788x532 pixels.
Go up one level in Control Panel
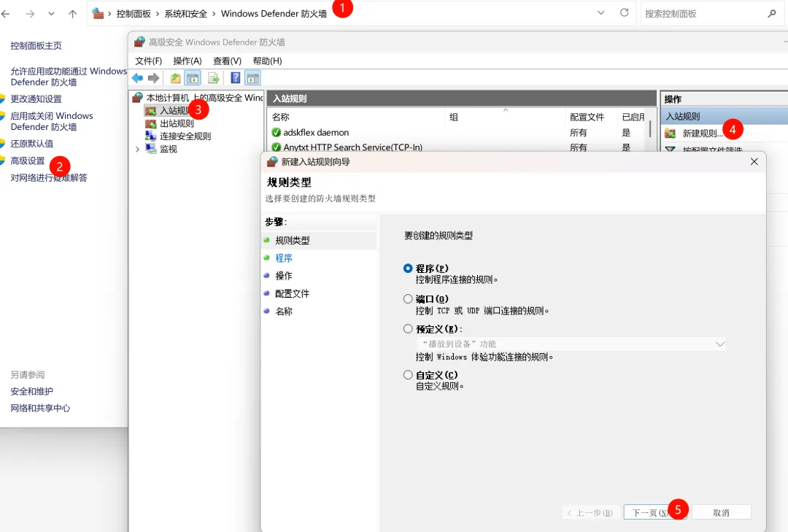pyautogui.click(x=73, y=14)
